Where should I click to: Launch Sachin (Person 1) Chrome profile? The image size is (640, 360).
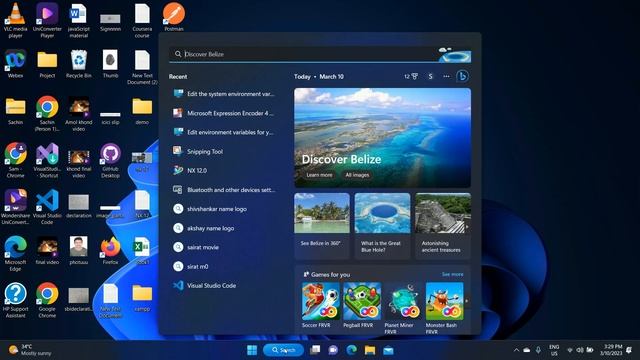[x=47, y=113]
